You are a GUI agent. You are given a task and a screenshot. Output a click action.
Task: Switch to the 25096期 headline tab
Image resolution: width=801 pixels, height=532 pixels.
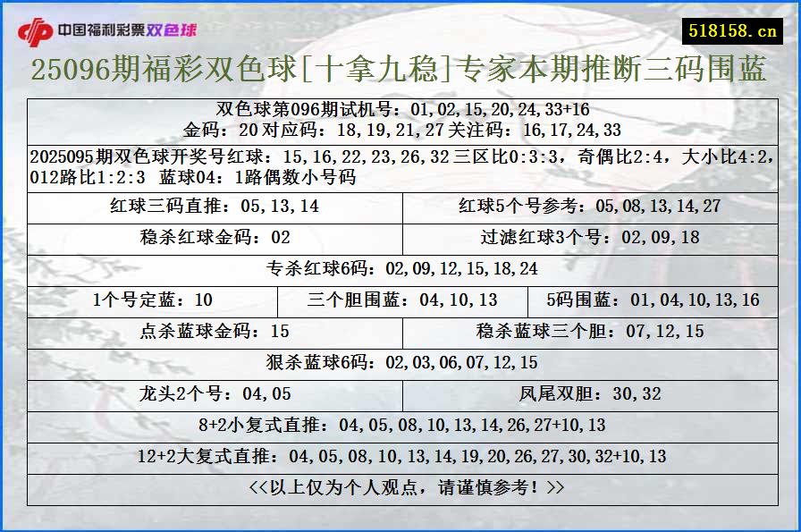click(x=400, y=73)
